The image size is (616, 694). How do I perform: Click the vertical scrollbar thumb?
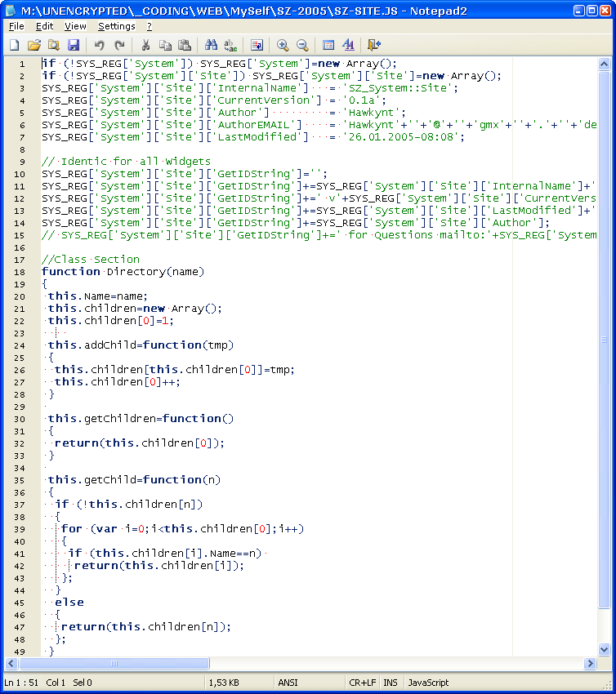point(604,340)
